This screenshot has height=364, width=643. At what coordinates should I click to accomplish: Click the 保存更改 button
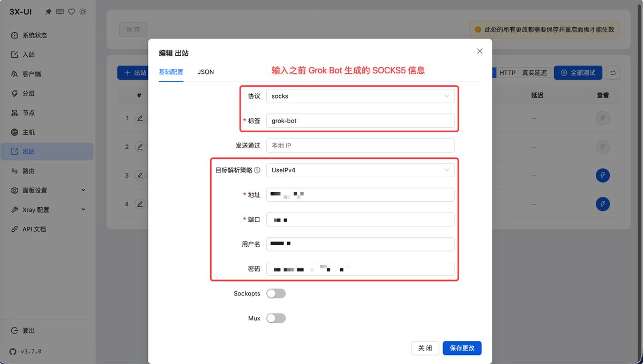(462, 348)
